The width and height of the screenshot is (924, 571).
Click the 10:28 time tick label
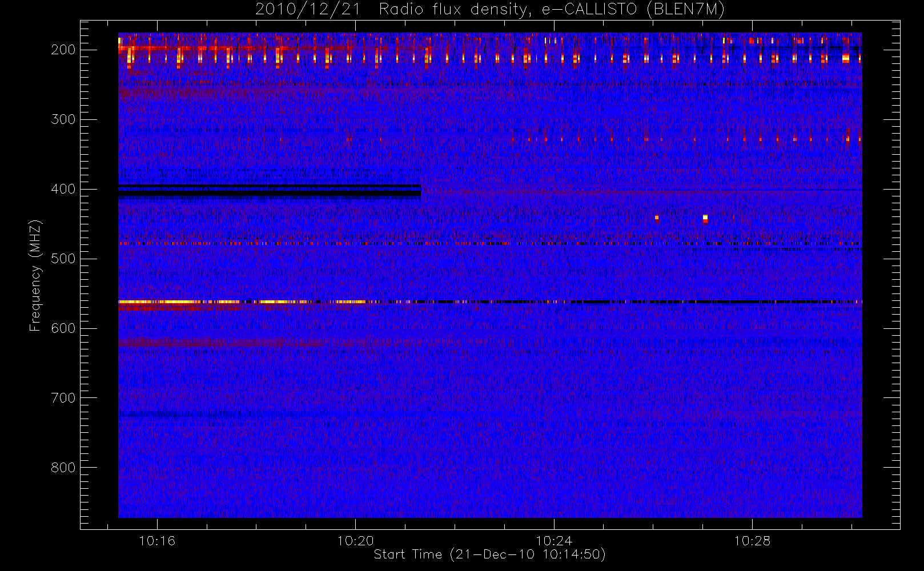point(752,541)
